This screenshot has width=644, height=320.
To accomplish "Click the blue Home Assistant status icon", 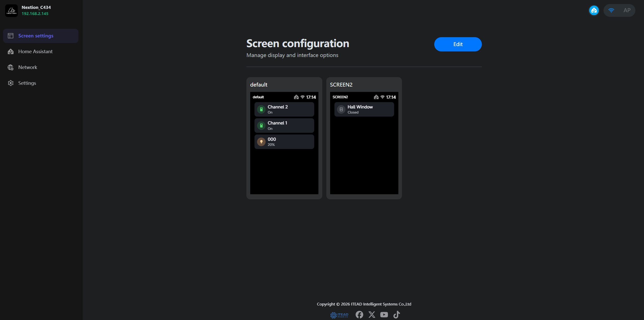I will point(594,10).
